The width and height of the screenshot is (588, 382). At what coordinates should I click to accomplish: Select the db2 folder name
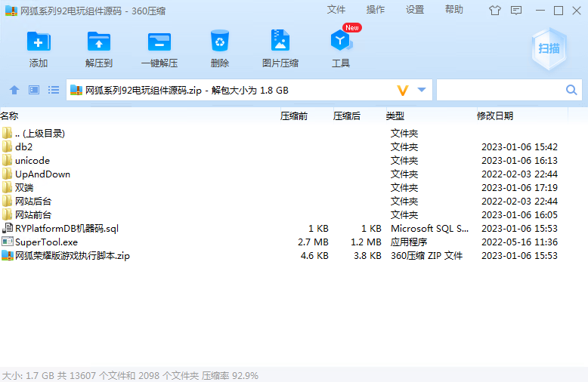[x=23, y=146]
